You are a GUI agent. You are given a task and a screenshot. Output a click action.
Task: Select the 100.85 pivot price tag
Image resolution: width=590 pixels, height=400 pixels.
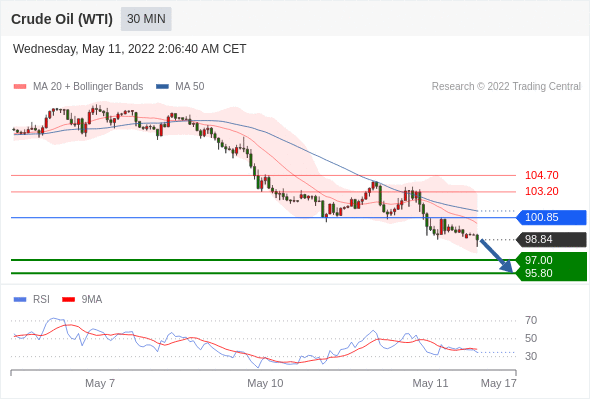point(551,217)
